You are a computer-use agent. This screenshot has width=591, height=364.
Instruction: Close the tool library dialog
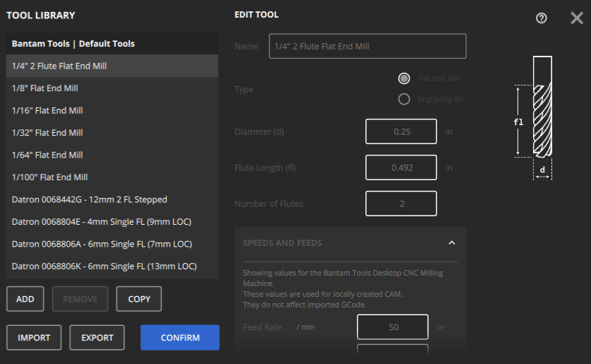pyautogui.click(x=576, y=18)
